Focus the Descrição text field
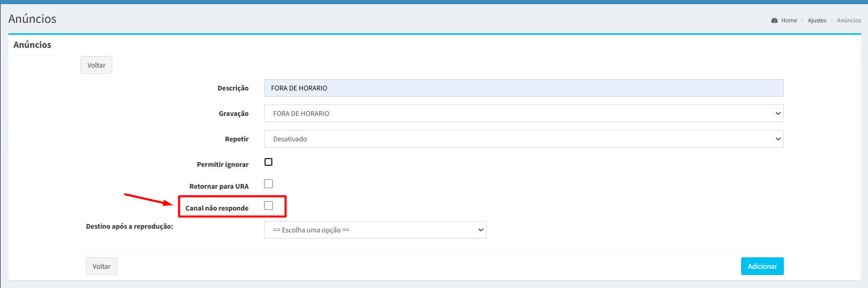 (x=523, y=88)
